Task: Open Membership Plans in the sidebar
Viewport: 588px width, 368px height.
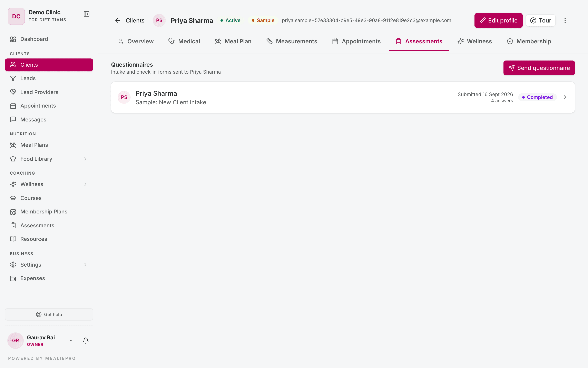Action: [49, 212]
